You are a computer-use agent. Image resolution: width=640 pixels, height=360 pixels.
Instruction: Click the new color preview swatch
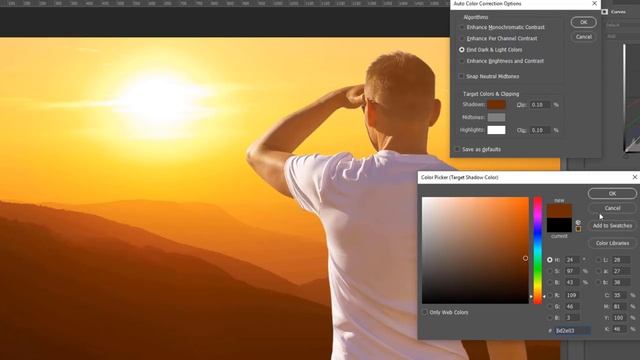559,211
